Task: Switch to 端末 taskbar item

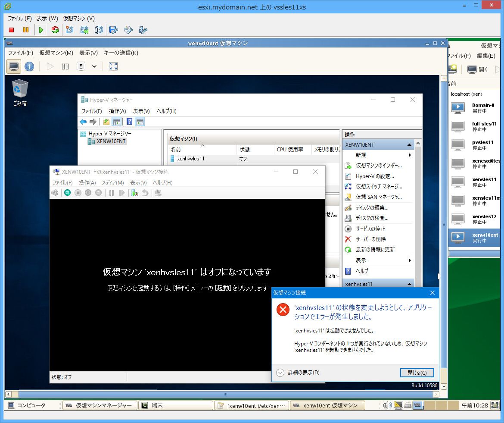Action: point(175,406)
